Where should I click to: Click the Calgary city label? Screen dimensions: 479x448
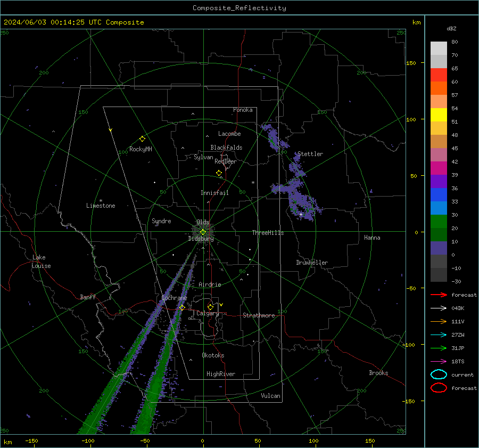click(x=208, y=313)
